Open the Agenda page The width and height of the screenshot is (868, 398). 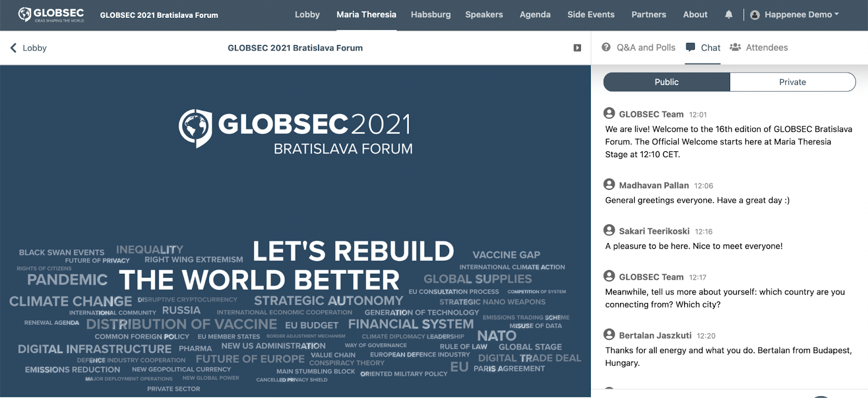click(535, 15)
